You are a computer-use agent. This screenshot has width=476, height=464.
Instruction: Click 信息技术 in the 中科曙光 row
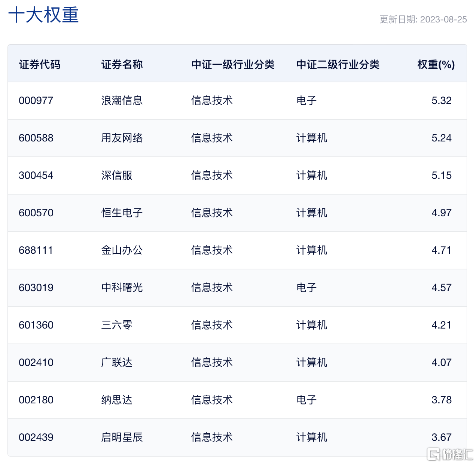212,288
